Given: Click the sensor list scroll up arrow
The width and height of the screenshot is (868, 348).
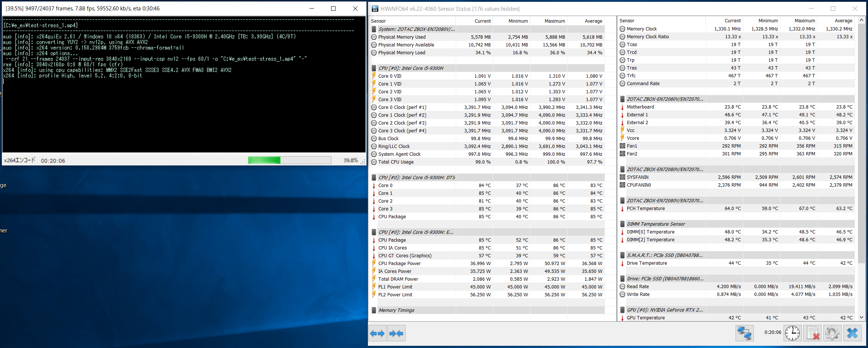Looking at the screenshot, I should (861, 20).
